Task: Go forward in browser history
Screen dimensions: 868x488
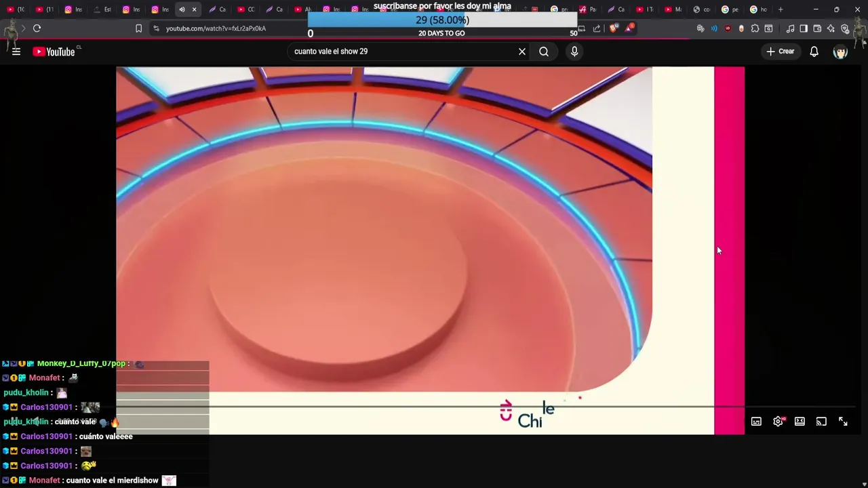Action: tap(23, 28)
